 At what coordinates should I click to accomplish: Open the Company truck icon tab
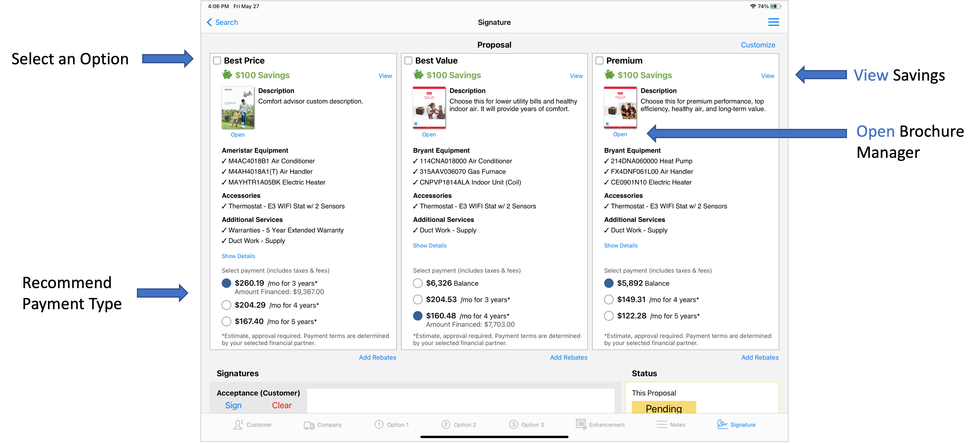tap(309, 425)
